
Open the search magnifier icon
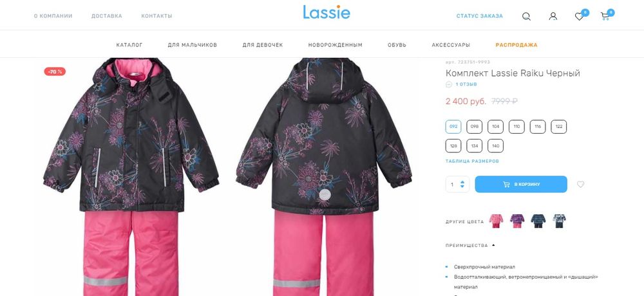(x=526, y=17)
